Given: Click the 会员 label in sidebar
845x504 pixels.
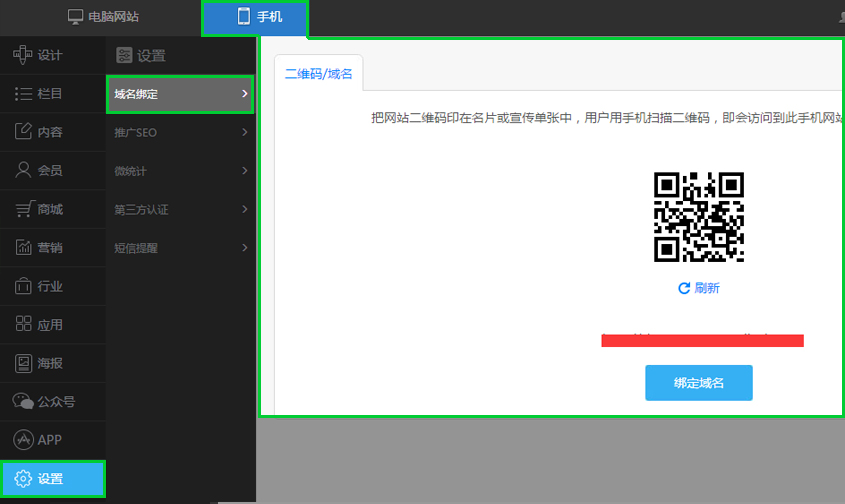Looking at the screenshot, I should 50,170.
